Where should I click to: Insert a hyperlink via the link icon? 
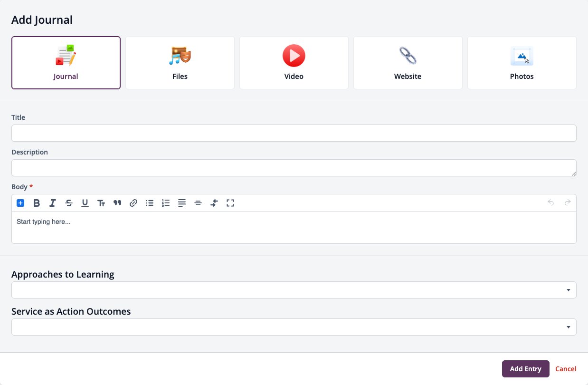click(x=133, y=203)
